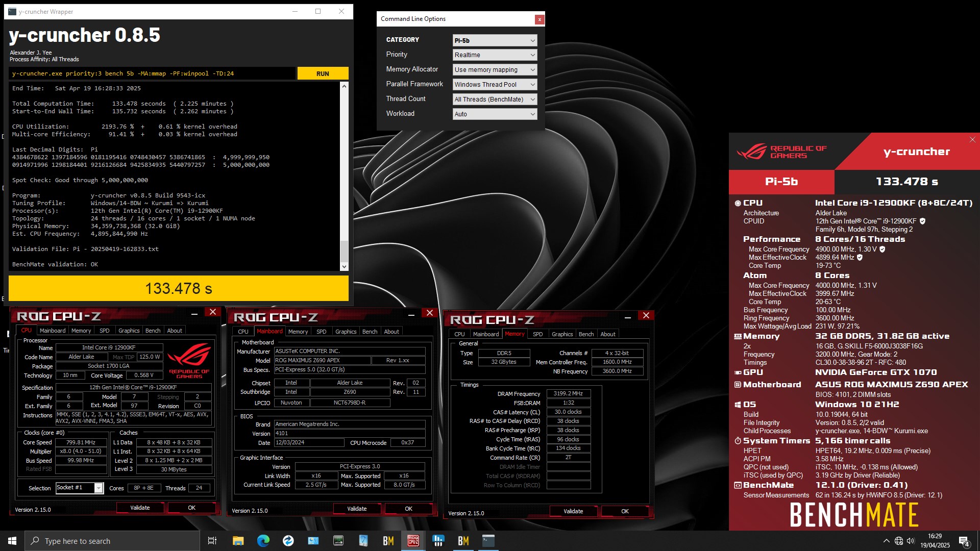The image size is (980, 551).
Task: Click the 'NVIDIA GeForce GTX 1070' text
Action: click(875, 372)
